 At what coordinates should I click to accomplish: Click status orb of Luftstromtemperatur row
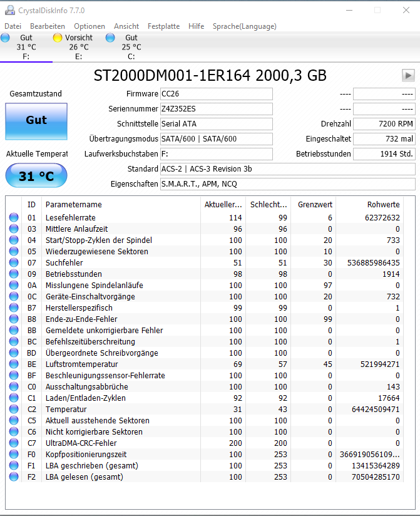pyautogui.click(x=14, y=364)
